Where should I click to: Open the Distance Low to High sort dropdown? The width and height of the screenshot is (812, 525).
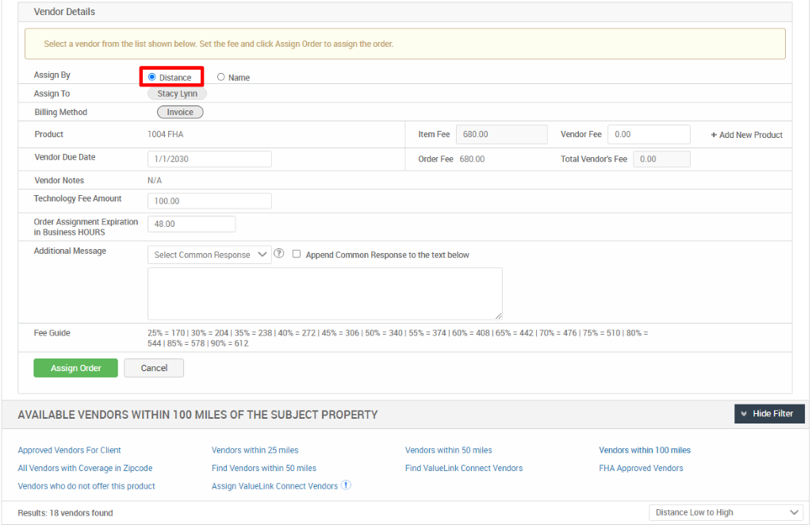coord(726,512)
